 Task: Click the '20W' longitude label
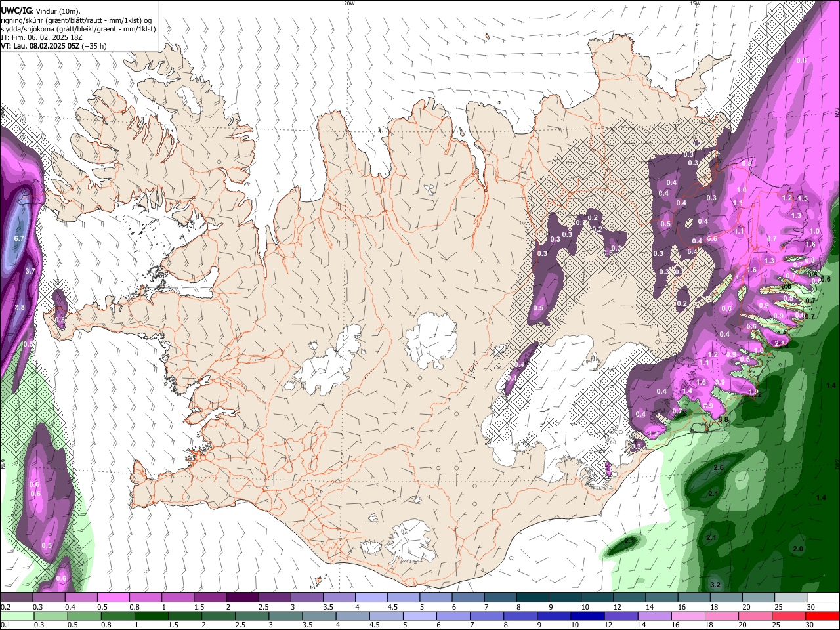tap(349, 3)
